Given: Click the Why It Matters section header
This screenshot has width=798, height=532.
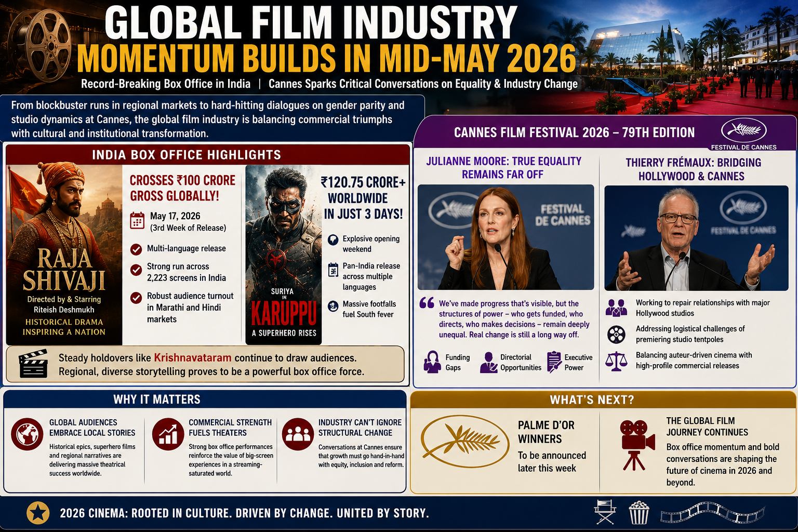Looking at the screenshot, I should tap(205, 399).
